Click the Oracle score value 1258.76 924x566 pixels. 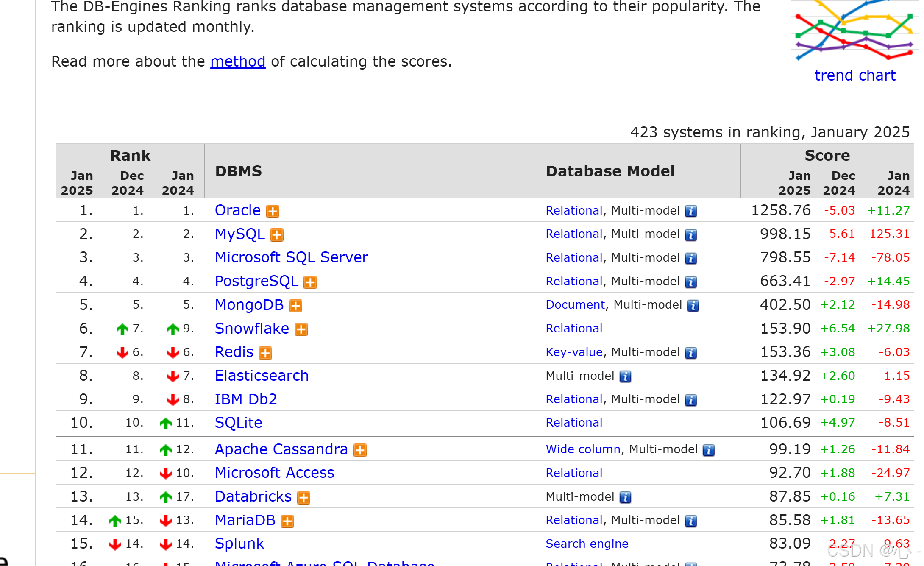click(x=781, y=210)
